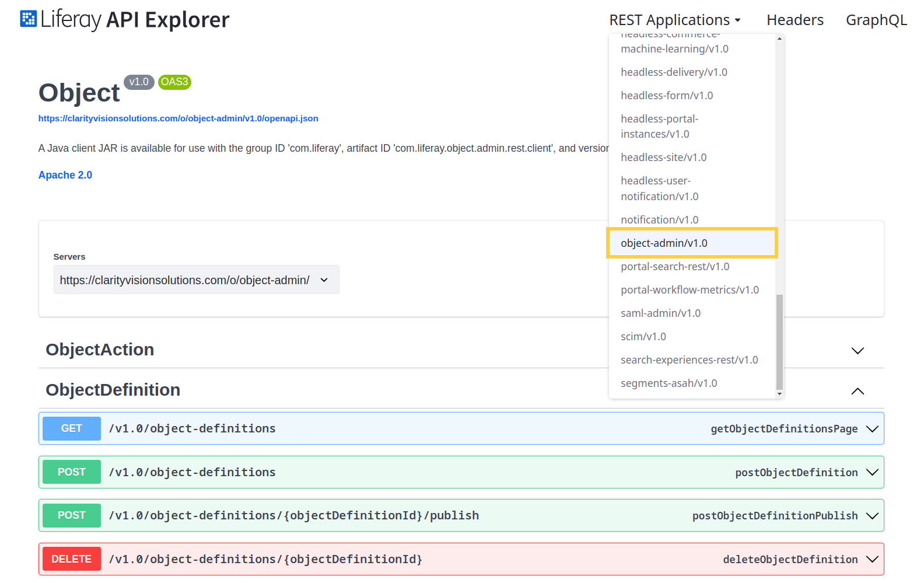The image size is (924, 583).
Task: Click the dropdown scroll up arrow
Action: click(779, 39)
